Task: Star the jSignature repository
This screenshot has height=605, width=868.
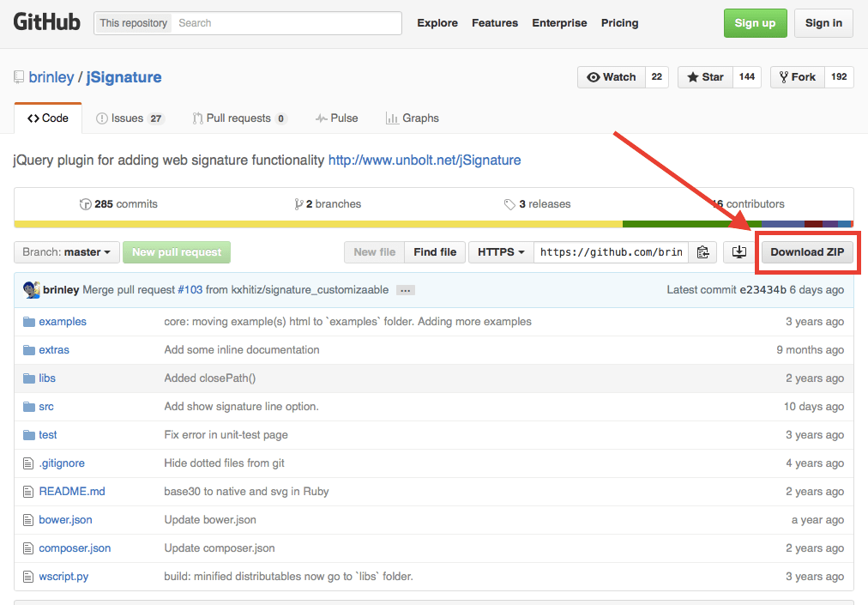Action: [x=704, y=77]
